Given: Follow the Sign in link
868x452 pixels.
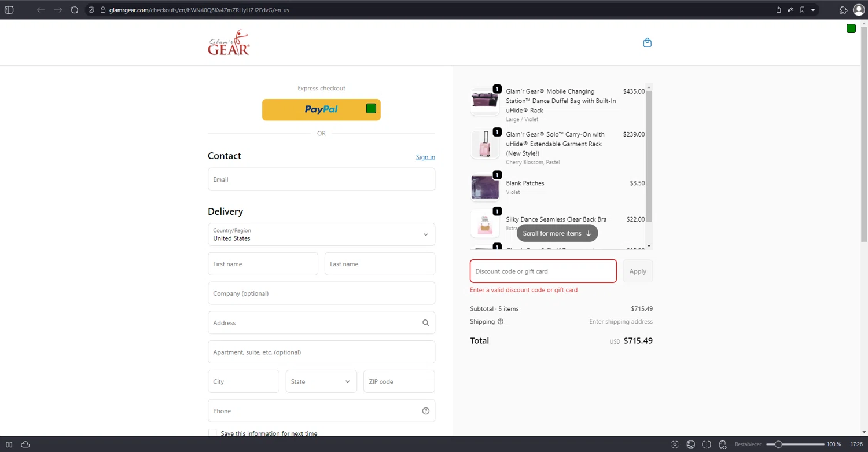Looking at the screenshot, I should [x=425, y=157].
